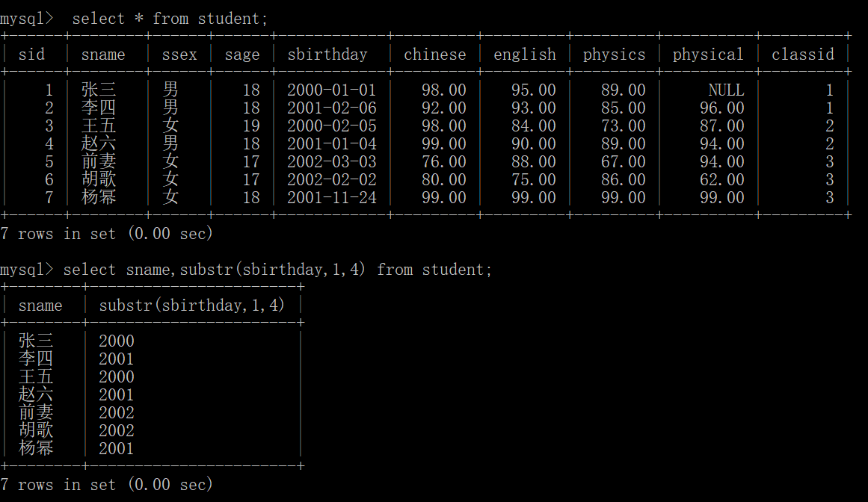Image resolution: width=868 pixels, height=502 pixels.
Task: Select birthday value "2002-03-03"
Action: [x=332, y=161]
